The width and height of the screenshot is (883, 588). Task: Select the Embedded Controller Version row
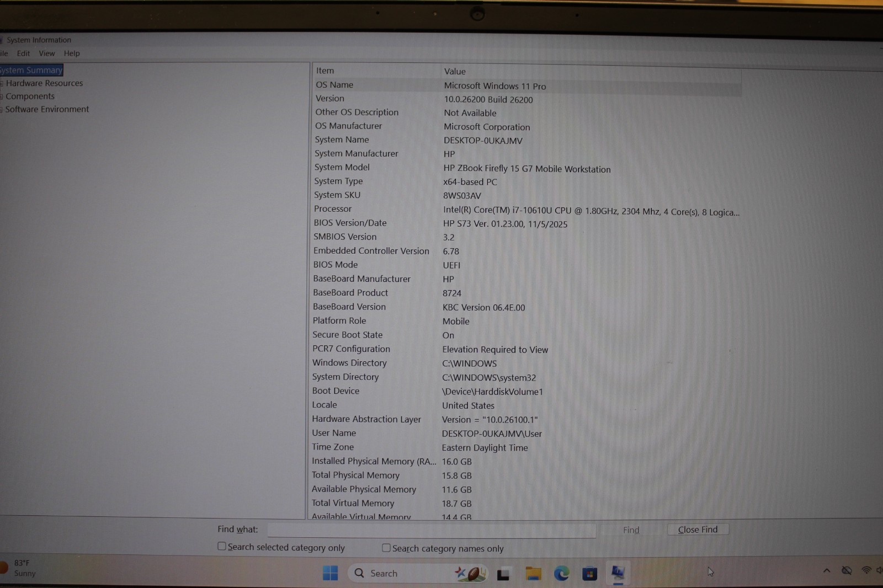[527, 251]
